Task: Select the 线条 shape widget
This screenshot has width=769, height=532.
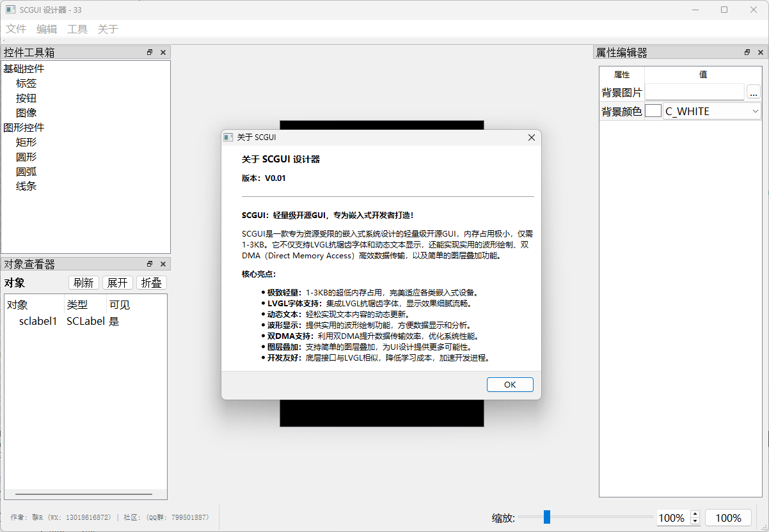Action: [x=26, y=186]
